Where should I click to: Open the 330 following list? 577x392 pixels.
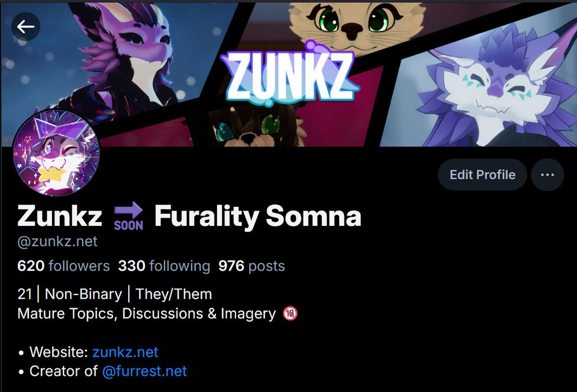point(164,266)
